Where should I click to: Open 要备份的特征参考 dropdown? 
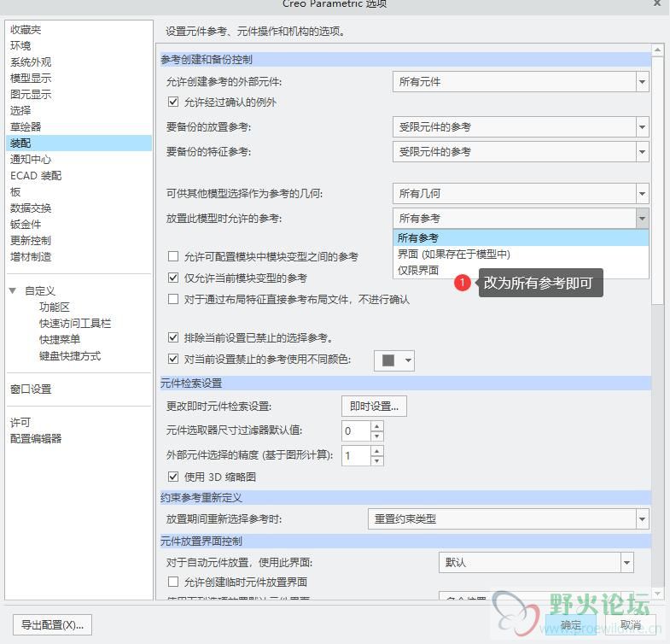[x=521, y=152]
